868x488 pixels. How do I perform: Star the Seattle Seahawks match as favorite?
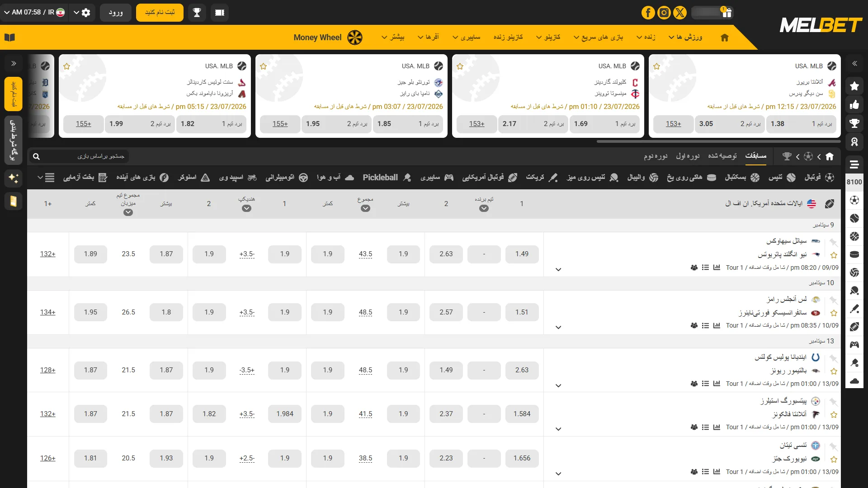[834, 255]
